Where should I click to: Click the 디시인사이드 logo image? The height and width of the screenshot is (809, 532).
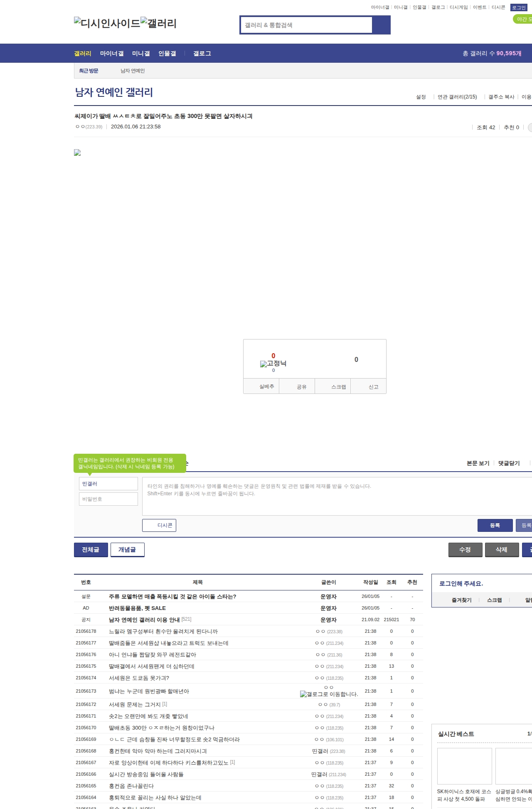(x=107, y=23)
